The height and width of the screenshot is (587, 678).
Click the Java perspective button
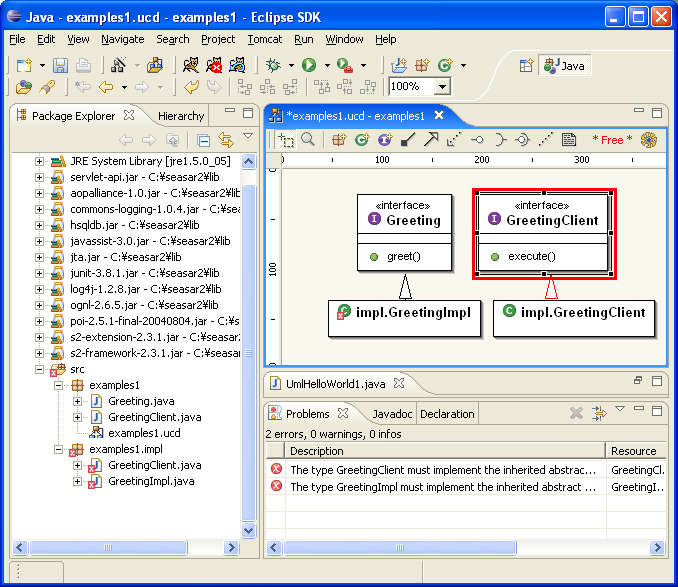(564, 65)
